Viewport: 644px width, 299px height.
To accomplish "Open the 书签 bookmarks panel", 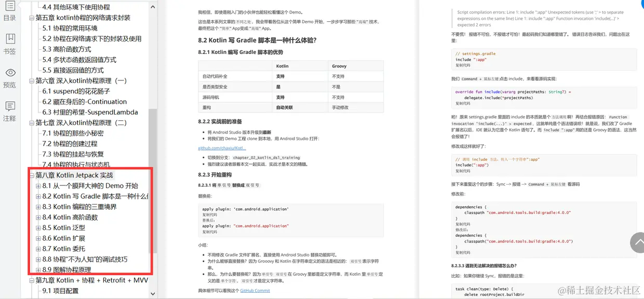I will click(9, 44).
